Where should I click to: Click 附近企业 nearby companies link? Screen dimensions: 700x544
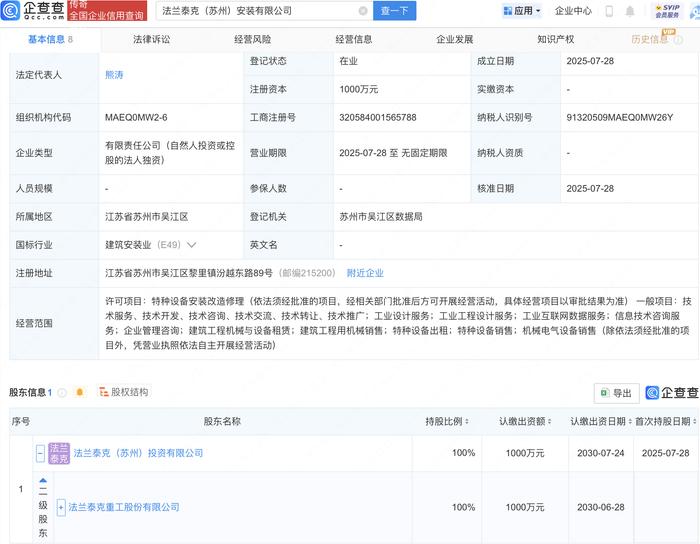tap(365, 273)
